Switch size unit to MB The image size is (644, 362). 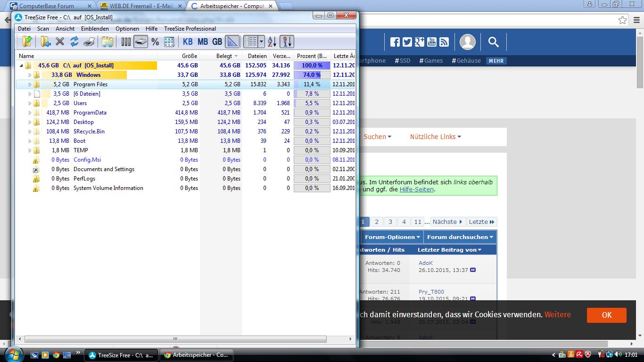203,41
